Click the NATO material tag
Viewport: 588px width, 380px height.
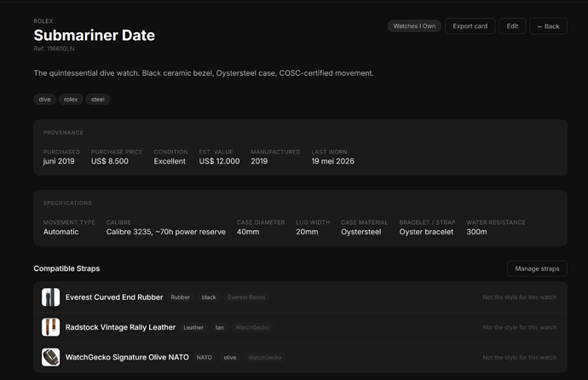point(205,358)
